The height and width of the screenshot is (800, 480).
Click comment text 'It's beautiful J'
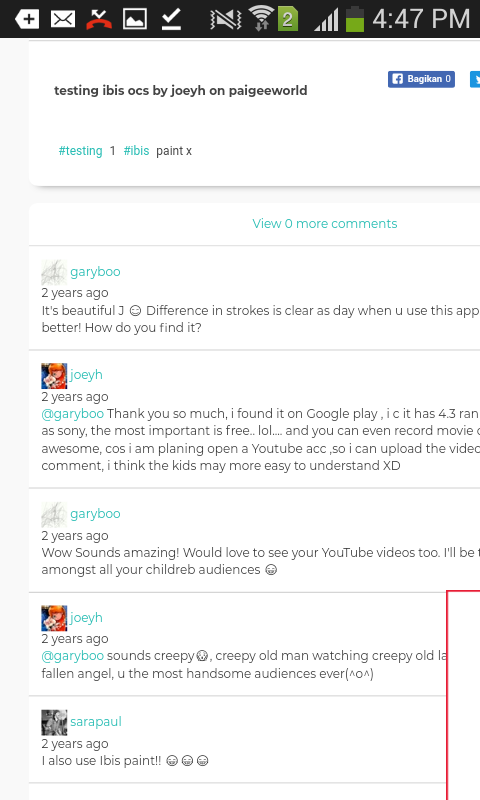[x=83, y=310]
